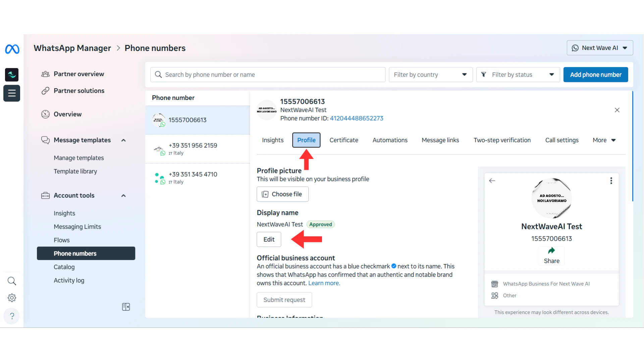Open the hamburger menu in the left rail

pyautogui.click(x=12, y=93)
